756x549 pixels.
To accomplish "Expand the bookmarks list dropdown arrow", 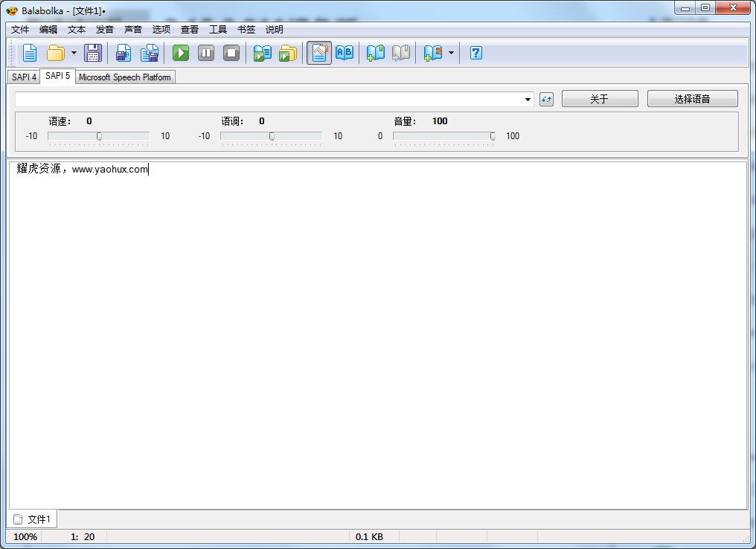I will (x=451, y=53).
